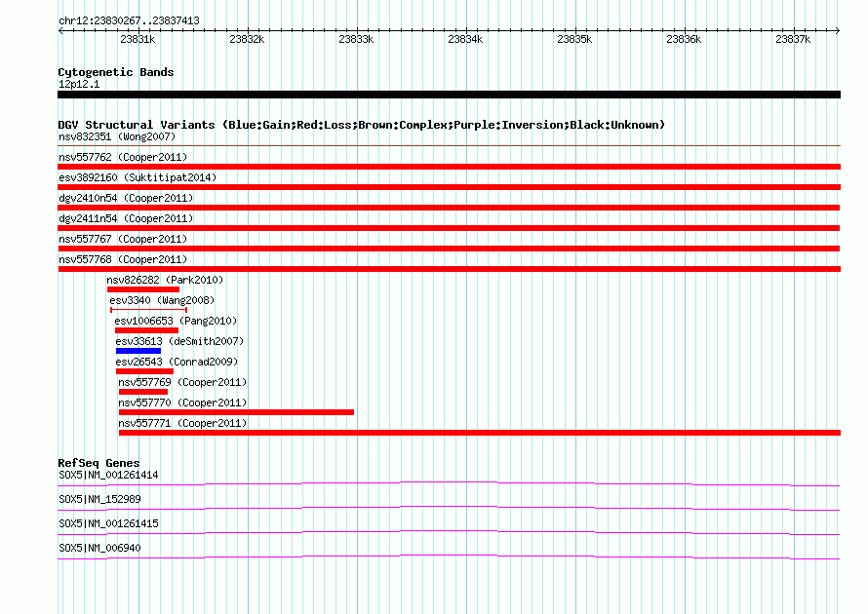Click the RefSeq Genes track title
This screenshot has width=868, height=614.
tap(99, 463)
